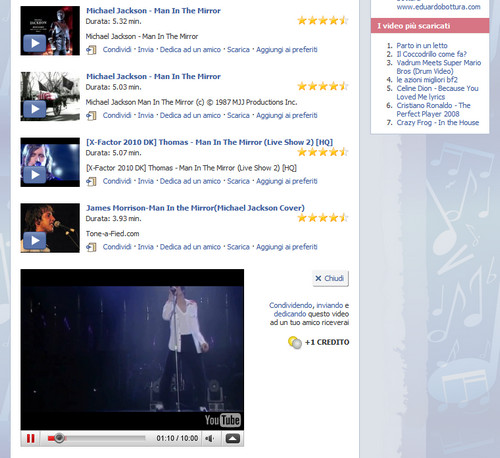
Task: Play the first Michael Jackson video thumbnail
Action: (x=50, y=31)
